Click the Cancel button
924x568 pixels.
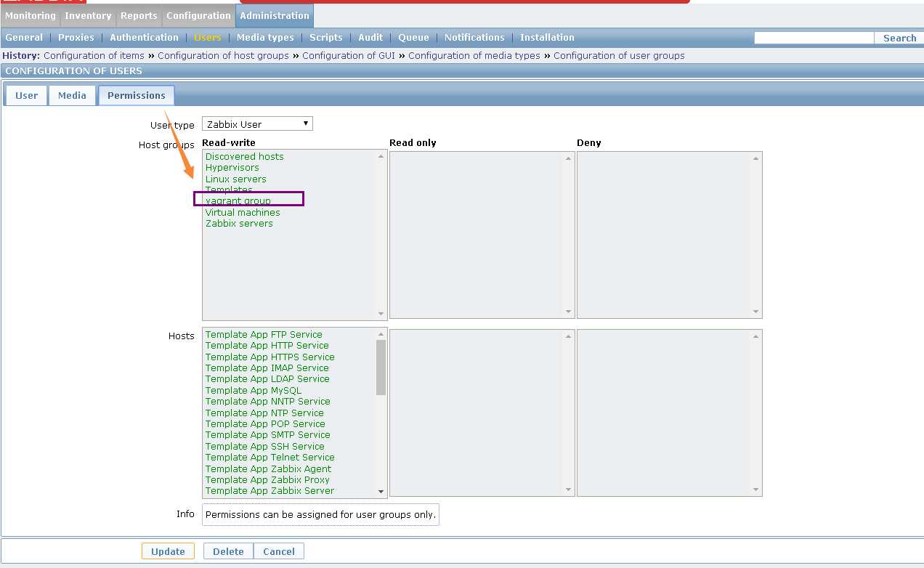(279, 551)
